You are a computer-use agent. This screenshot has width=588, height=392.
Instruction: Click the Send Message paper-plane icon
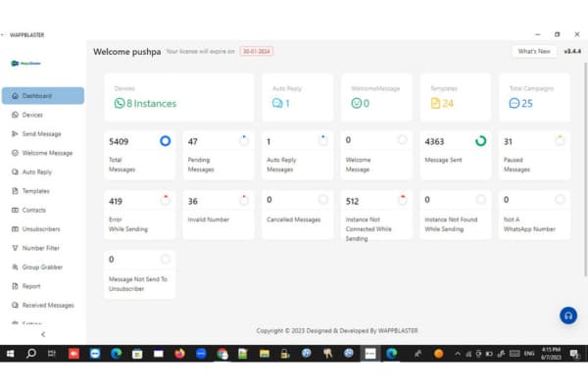point(14,133)
